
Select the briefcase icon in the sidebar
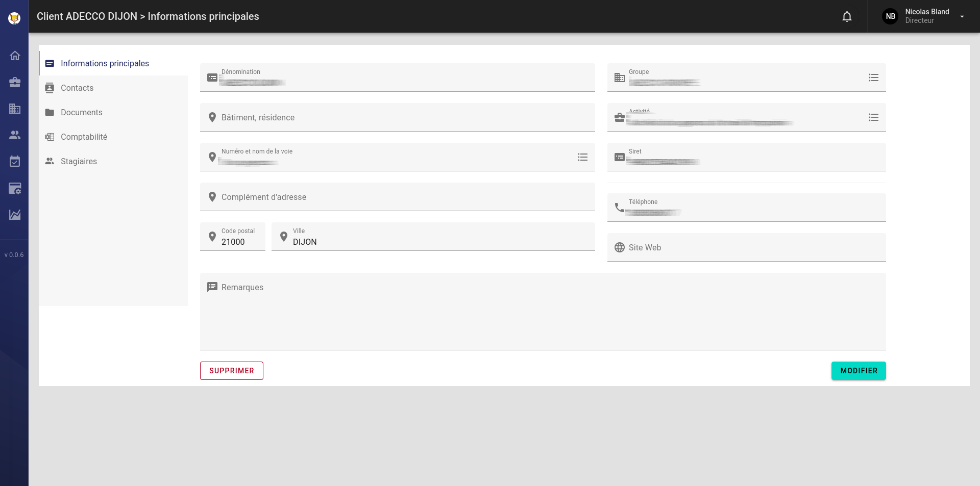coord(14,82)
